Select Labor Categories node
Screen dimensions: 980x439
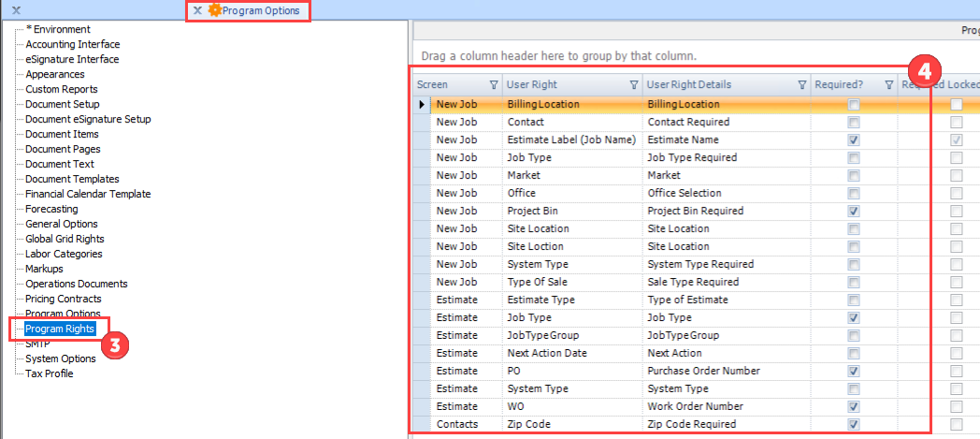[64, 255]
